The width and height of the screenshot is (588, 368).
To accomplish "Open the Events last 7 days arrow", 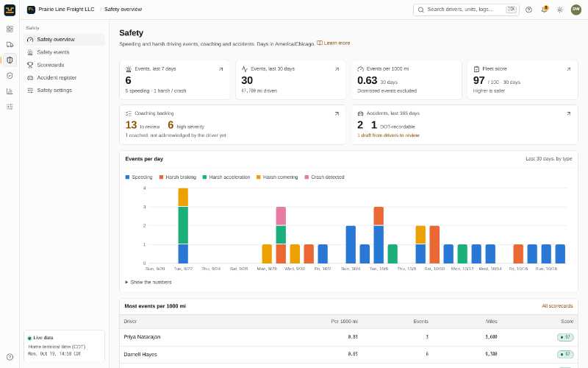I will [x=221, y=69].
